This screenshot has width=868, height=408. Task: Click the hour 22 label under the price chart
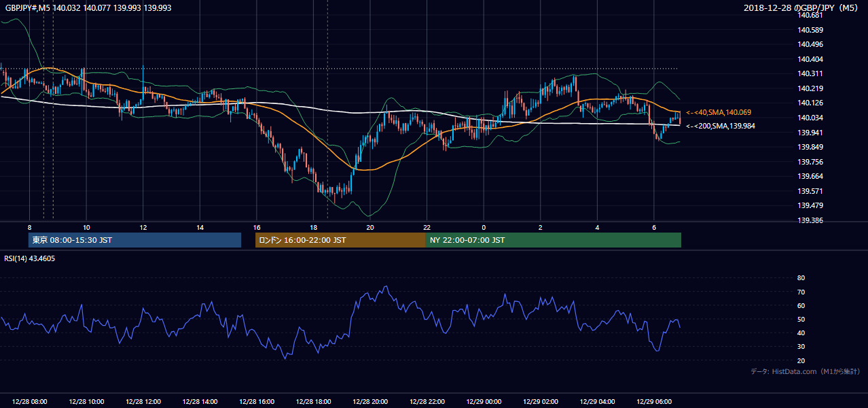427,227
